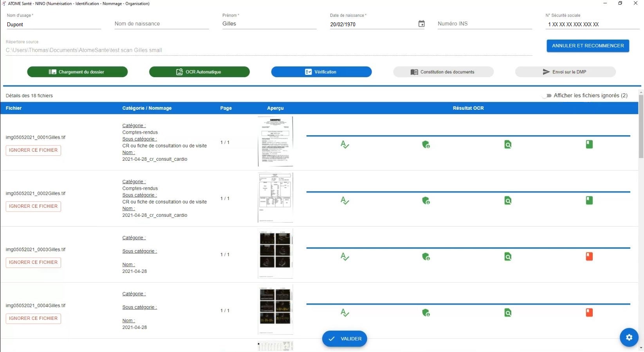
Task: Click red book icon in img05052021_0003Gilles.tif row
Action: (x=589, y=256)
